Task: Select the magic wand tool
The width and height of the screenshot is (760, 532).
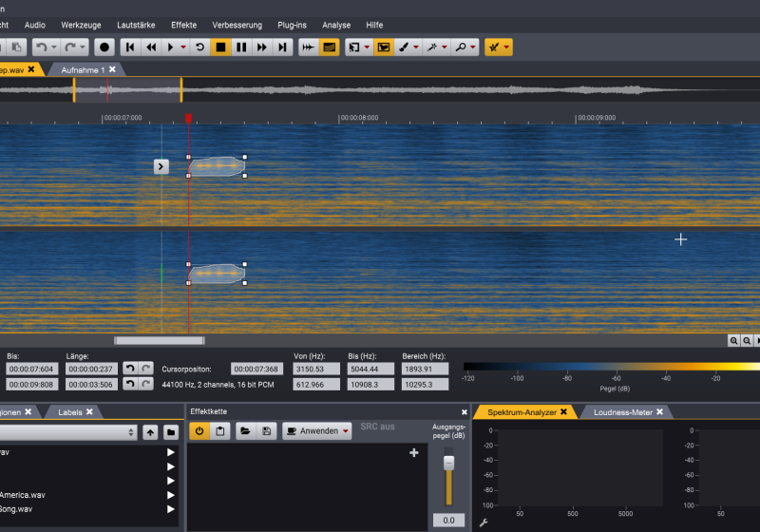Action: tap(431, 47)
